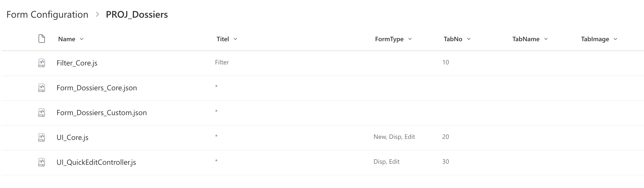Open the FormType column dropdown
Screen dimensions: 644x188
[410, 39]
